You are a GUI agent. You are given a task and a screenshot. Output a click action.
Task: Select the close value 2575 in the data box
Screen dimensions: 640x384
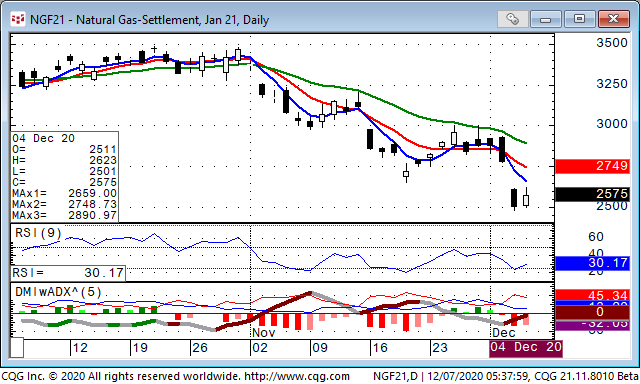tap(103, 182)
